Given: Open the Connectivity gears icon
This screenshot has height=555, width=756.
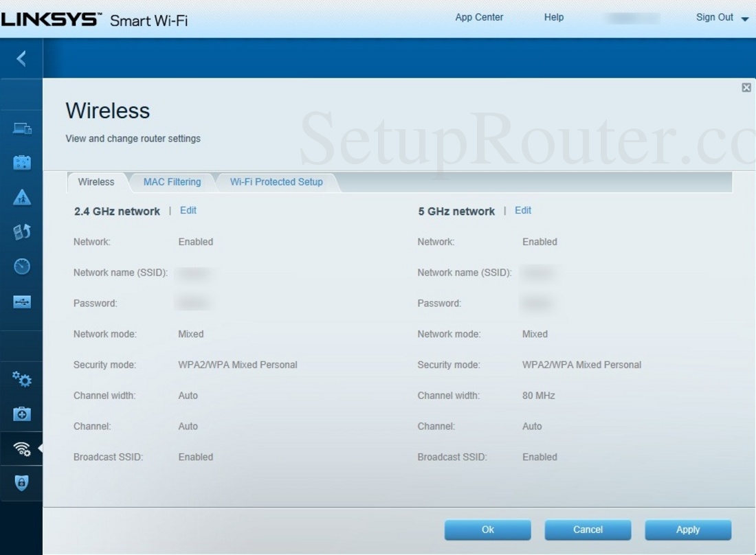Looking at the screenshot, I should point(22,380).
